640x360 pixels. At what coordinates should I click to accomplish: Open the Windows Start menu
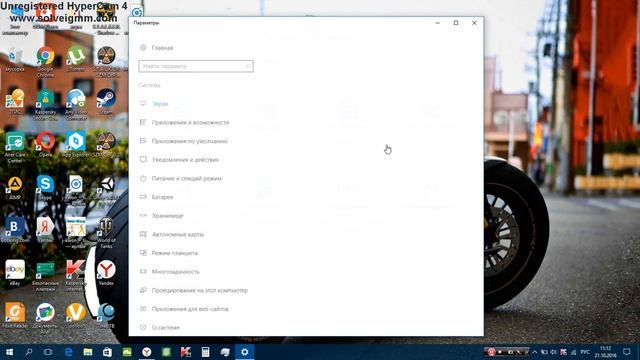pos(9,352)
